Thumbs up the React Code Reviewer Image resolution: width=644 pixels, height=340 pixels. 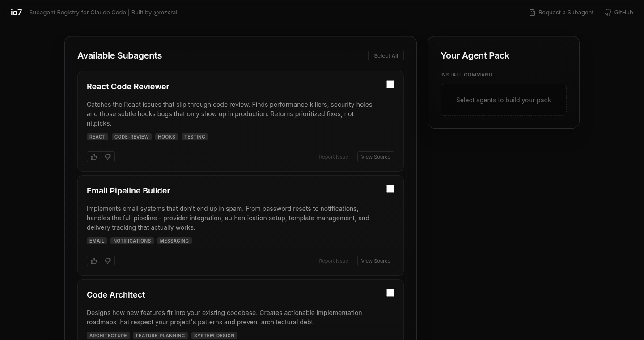click(x=94, y=157)
